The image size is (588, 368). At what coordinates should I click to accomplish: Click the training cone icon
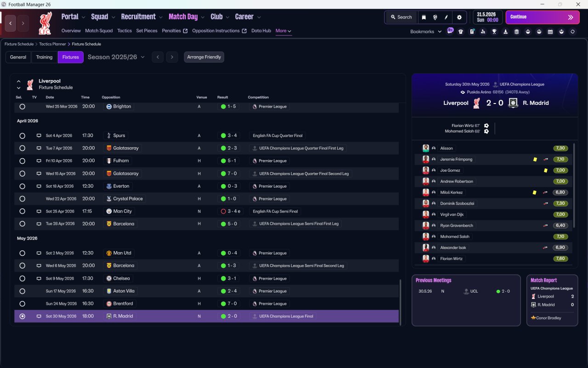point(506,32)
